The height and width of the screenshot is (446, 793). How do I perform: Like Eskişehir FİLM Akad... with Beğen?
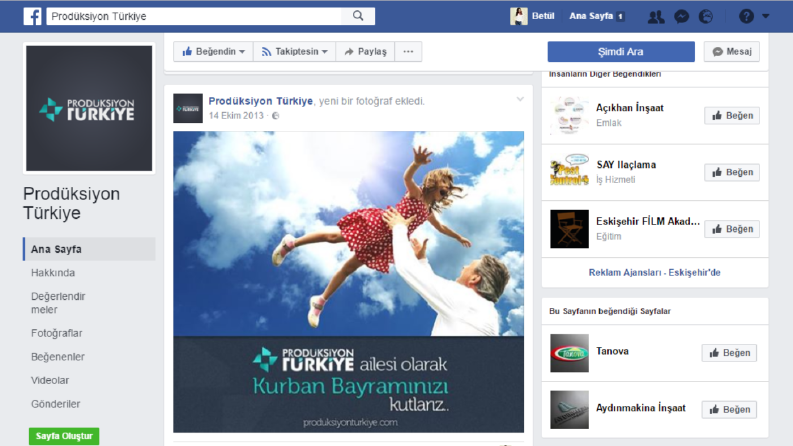tap(732, 229)
